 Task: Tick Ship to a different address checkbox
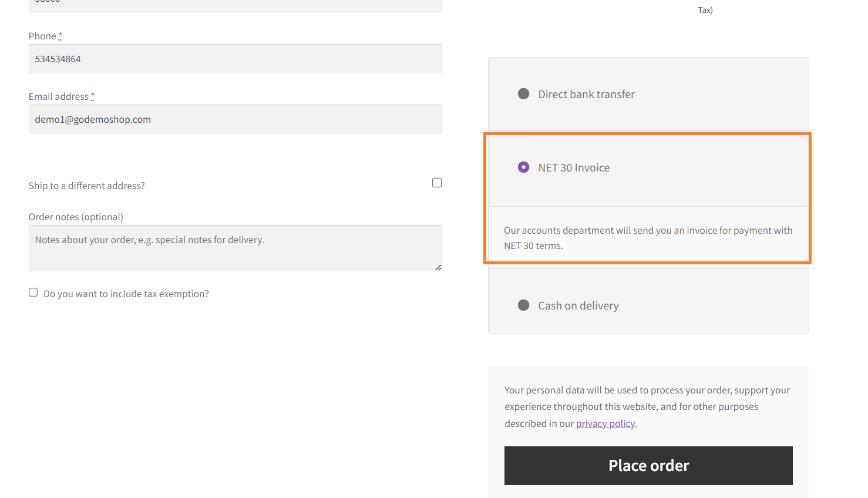437,183
